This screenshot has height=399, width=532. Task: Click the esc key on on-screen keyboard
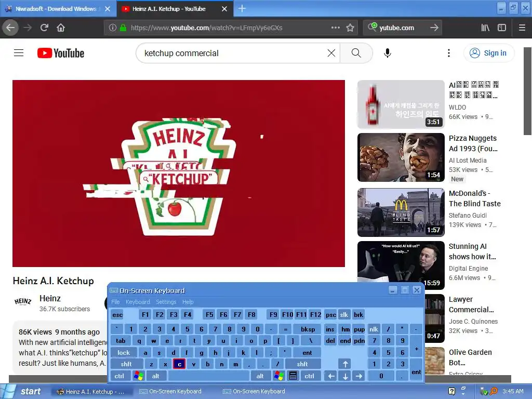[117, 315]
